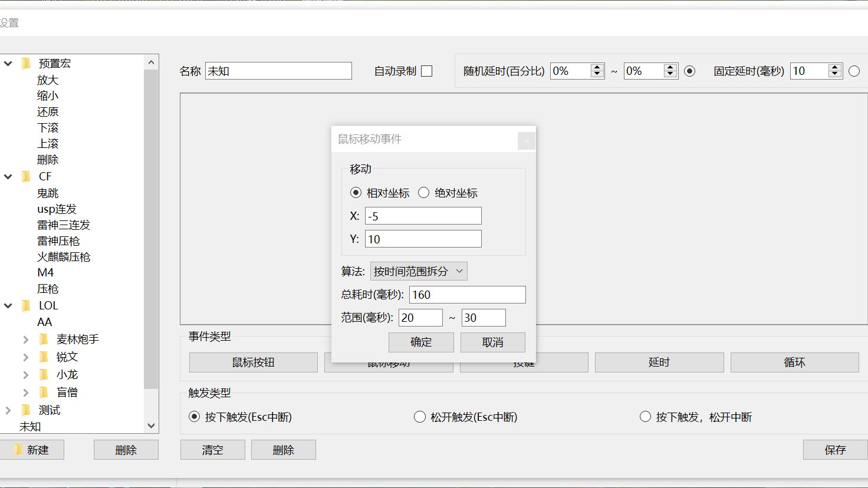Select 缩小 macro in tree
This screenshot has width=868, height=488.
(x=48, y=95)
